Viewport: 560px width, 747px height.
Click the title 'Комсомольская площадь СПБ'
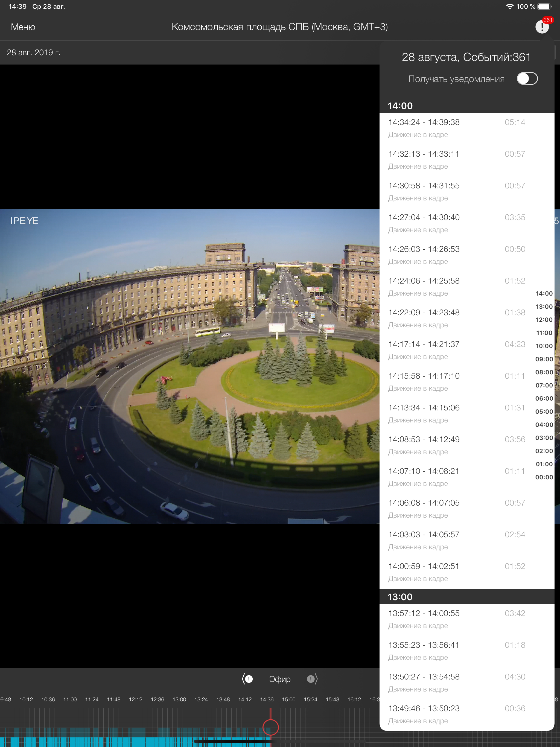point(240,27)
